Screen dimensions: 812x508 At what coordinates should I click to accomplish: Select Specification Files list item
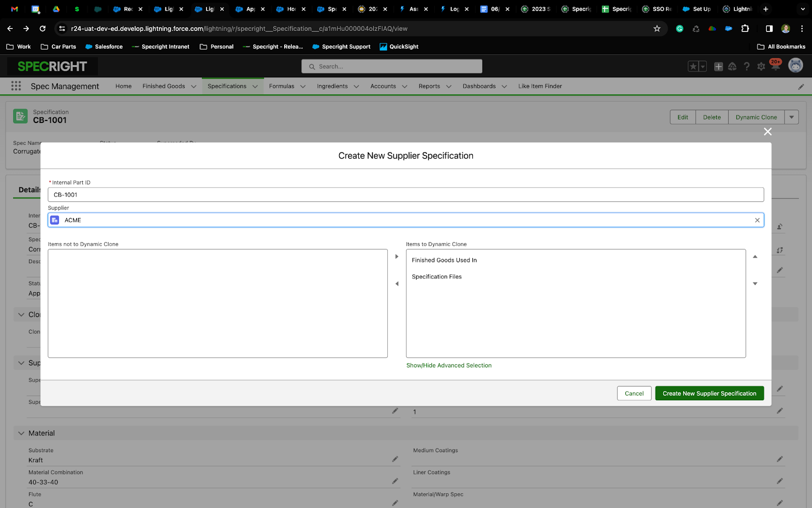point(576,277)
